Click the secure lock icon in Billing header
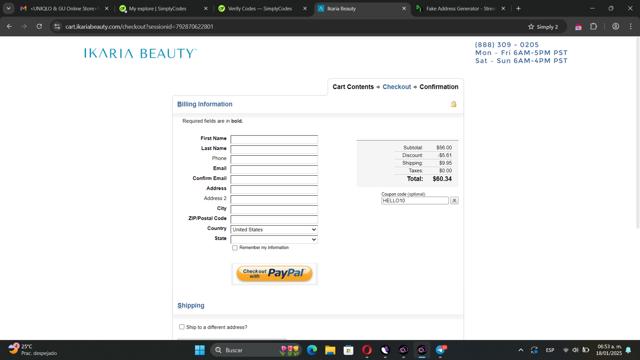The width and height of the screenshot is (640, 360). [x=453, y=104]
